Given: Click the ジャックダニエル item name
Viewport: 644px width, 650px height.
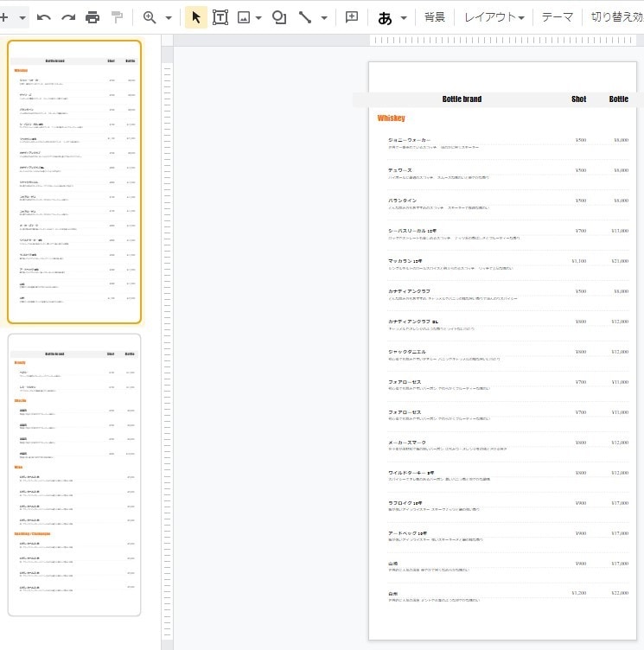Looking at the screenshot, I should pyautogui.click(x=407, y=352).
